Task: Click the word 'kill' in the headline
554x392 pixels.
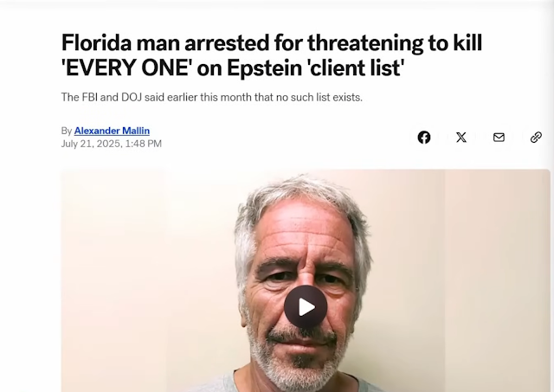Action: (467, 42)
